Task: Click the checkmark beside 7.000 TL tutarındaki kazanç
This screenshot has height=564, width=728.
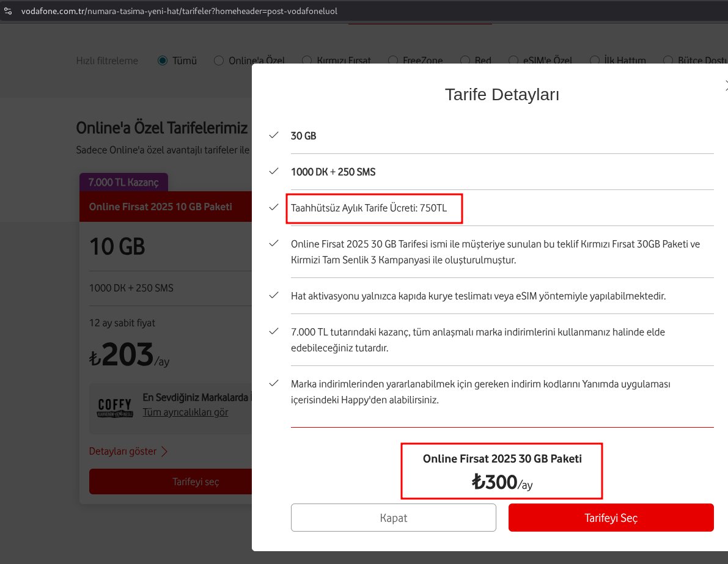Action: 274,331
